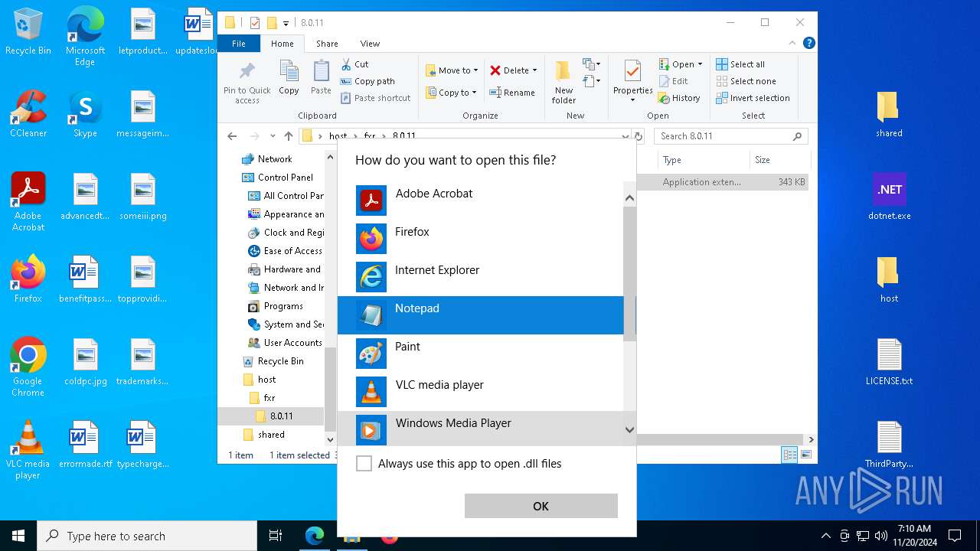The height and width of the screenshot is (551, 980).
Task: Click the taskbar search box
Action: point(147,536)
